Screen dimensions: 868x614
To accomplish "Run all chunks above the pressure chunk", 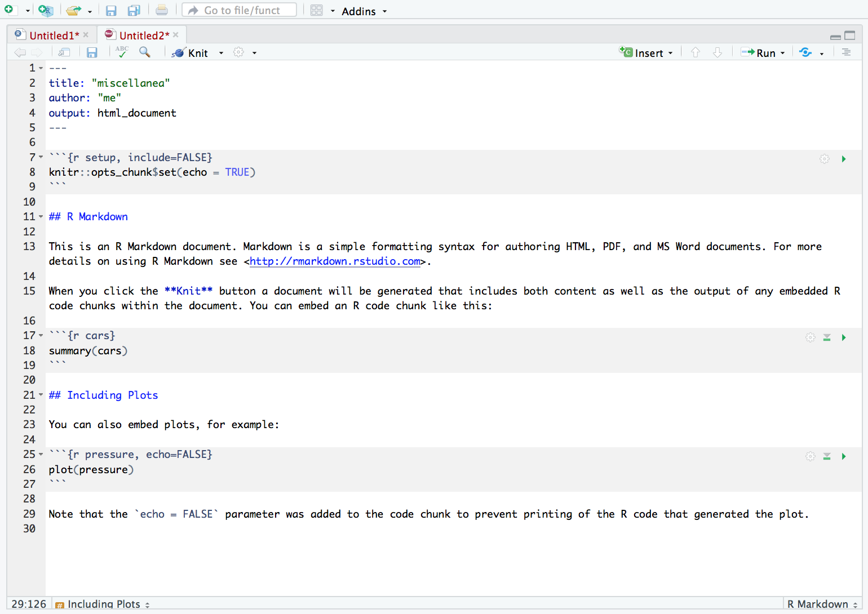I will tap(827, 456).
